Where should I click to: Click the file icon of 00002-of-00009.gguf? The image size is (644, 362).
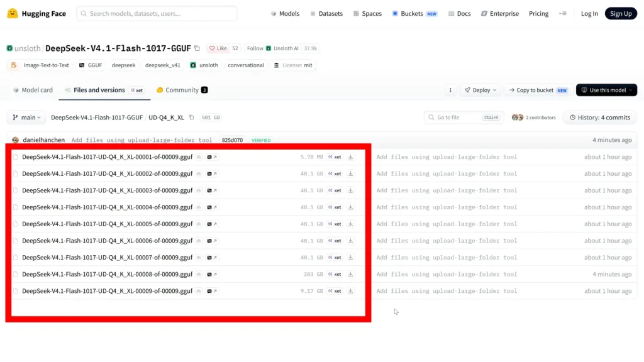[16, 173]
